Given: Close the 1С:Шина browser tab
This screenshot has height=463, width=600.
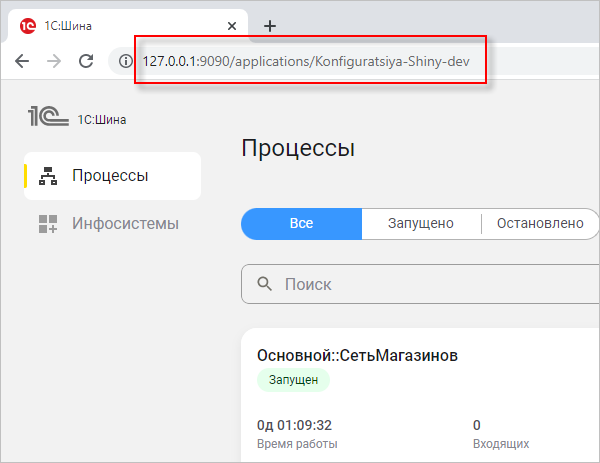Looking at the screenshot, I should point(232,26).
